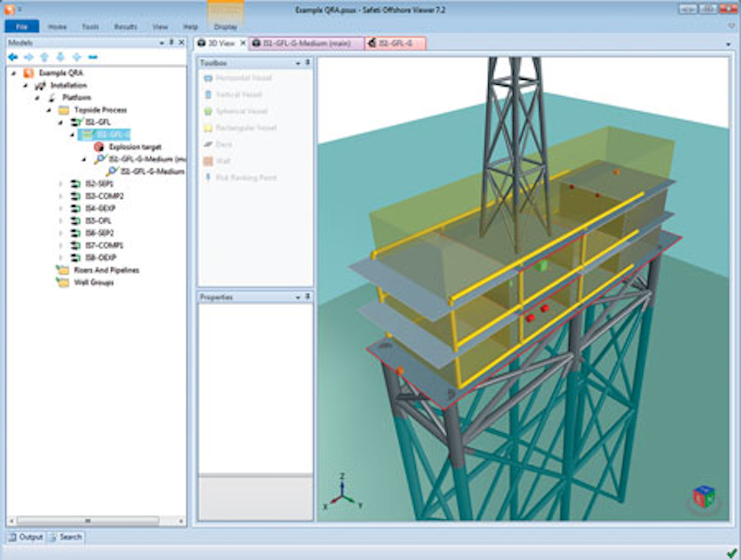
Task: Click the orientation cube in the 3D view
Action: [x=704, y=497]
